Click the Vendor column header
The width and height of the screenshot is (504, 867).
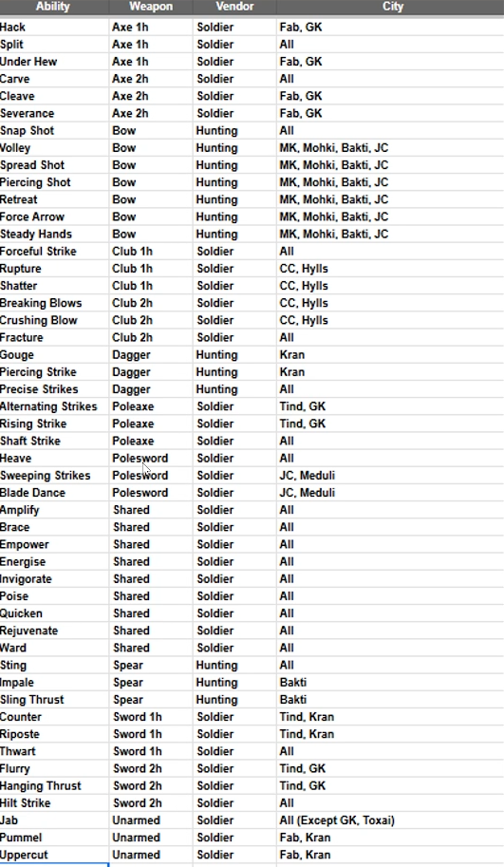(234, 7)
